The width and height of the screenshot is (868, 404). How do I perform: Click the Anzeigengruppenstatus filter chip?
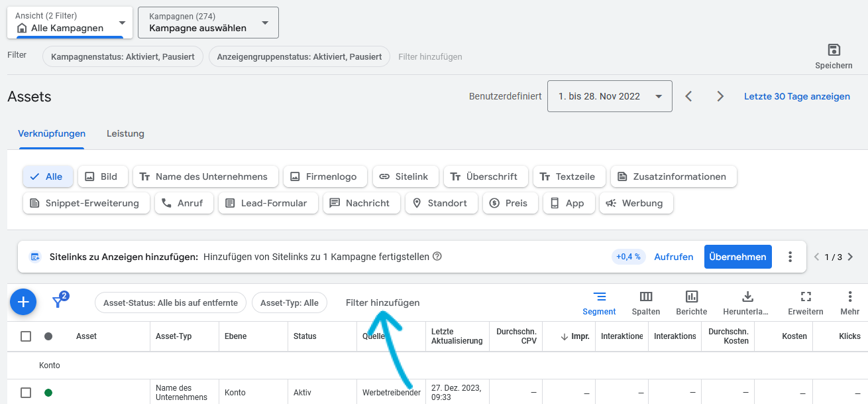point(299,56)
